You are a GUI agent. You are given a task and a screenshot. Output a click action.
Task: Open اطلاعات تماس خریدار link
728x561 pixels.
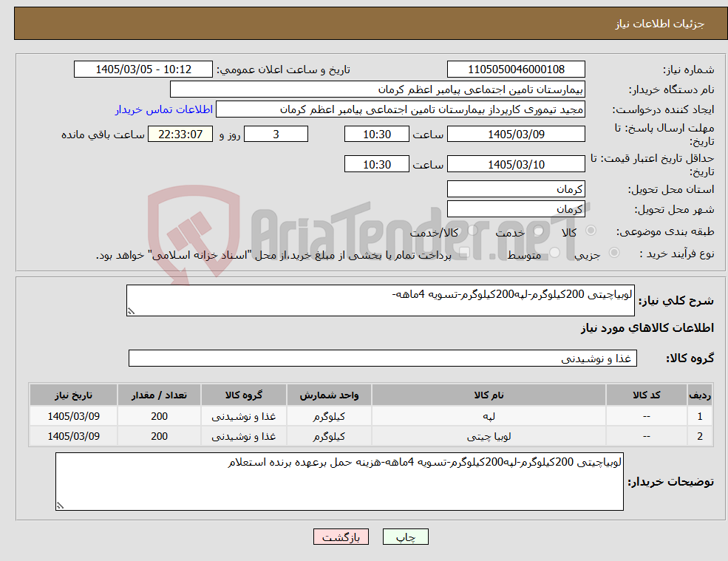click(x=164, y=109)
